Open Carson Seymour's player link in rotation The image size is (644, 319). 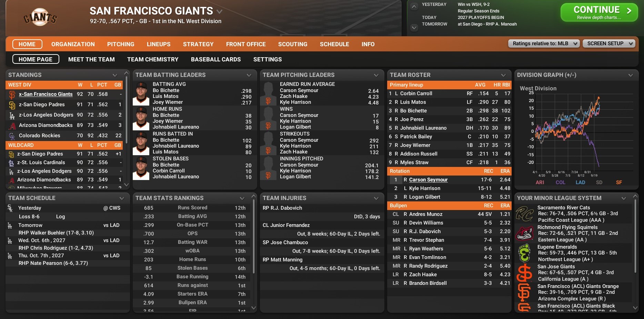click(428, 180)
